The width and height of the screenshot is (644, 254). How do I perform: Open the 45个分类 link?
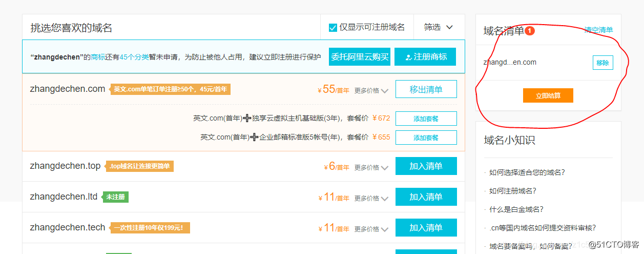point(134,57)
